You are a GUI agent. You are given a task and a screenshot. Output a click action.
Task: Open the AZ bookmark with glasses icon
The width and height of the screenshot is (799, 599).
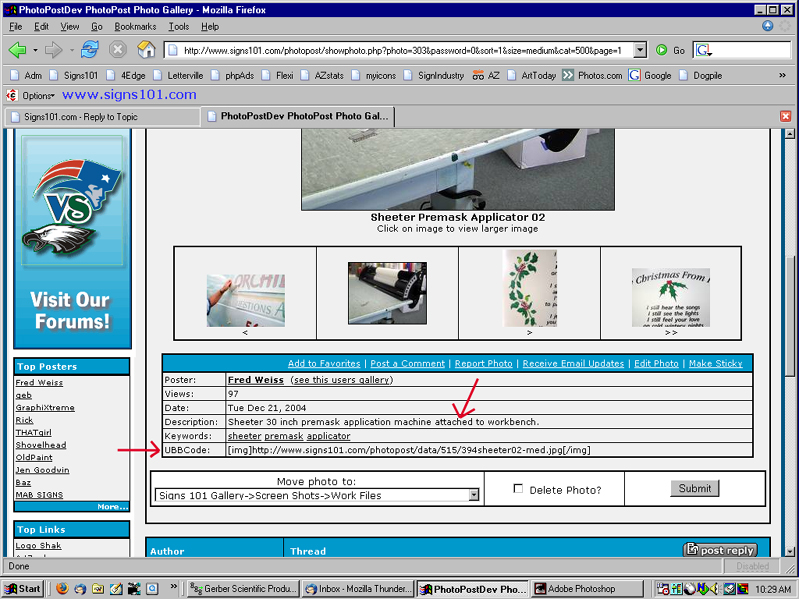486,75
